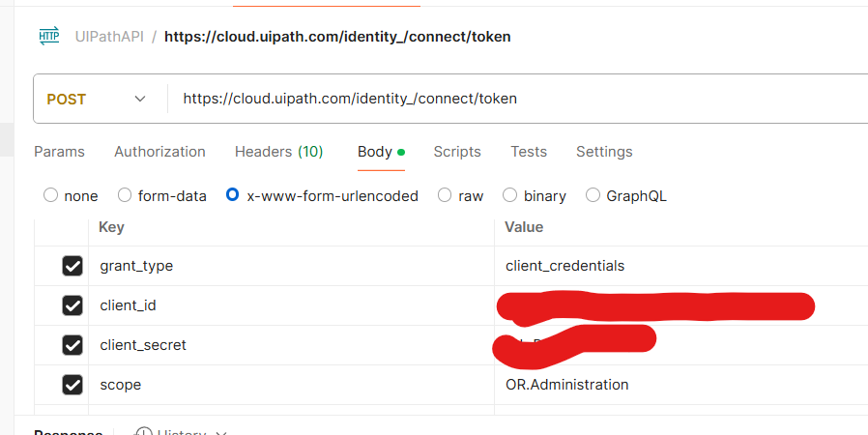The image size is (868, 435).
Task: Open the POST method dropdown
Action: [97, 99]
